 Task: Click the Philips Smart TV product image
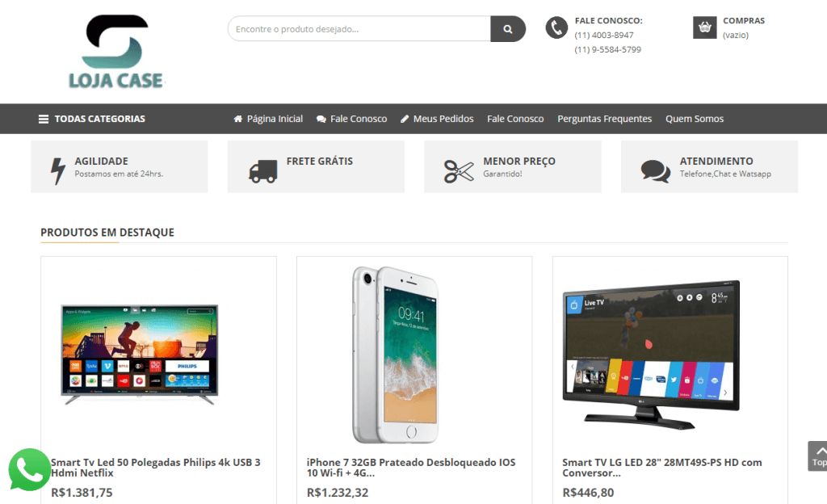tap(139, 355)
